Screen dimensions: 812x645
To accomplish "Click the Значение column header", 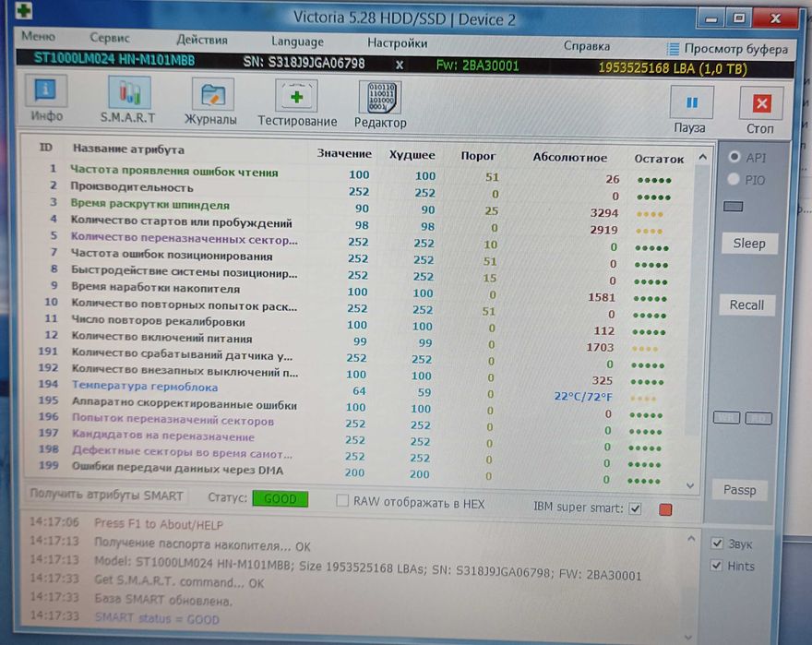I will pyautogui.click(x=344, y=154).
